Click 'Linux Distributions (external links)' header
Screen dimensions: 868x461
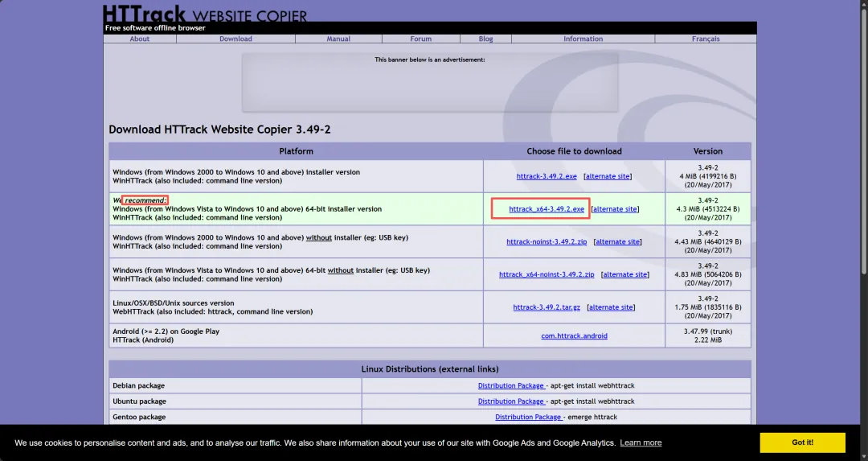[x=430, y=369]
